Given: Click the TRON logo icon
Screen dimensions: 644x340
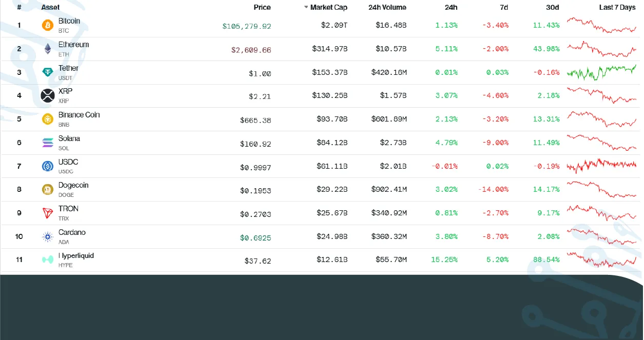Looking at the screenshot, I should tap(47, 213).
